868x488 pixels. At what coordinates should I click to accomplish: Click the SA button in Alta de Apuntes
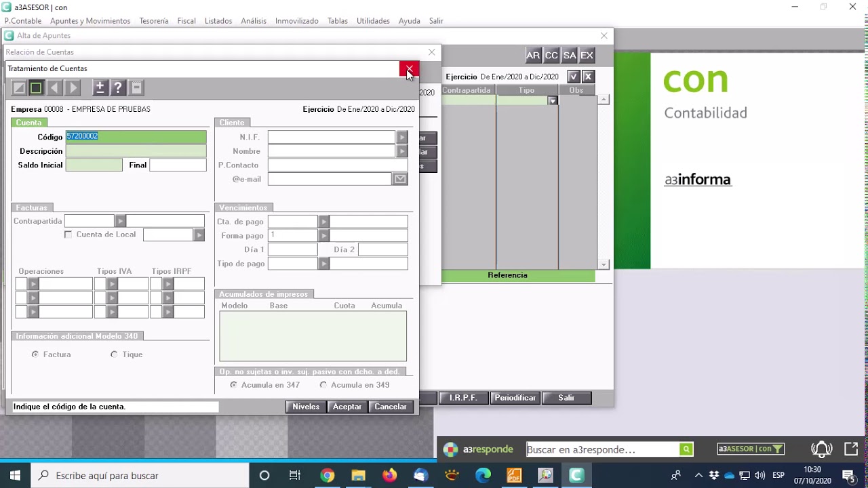[570, 56]
